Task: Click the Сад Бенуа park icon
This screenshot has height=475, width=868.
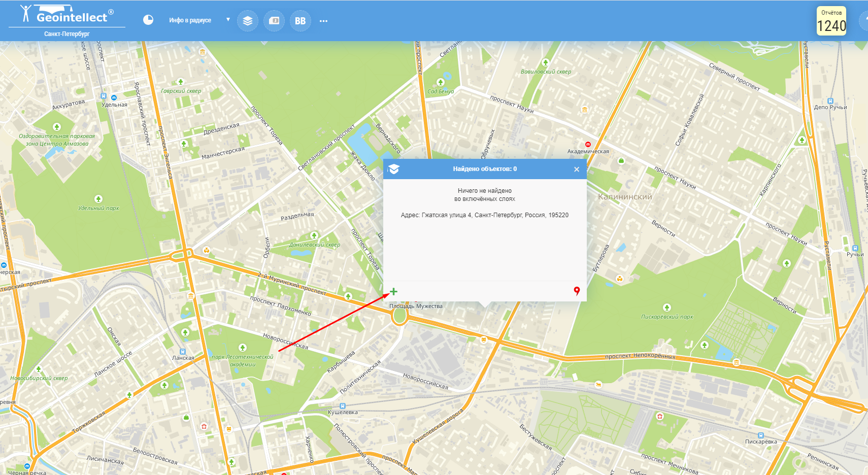Action: coord(441,82)
